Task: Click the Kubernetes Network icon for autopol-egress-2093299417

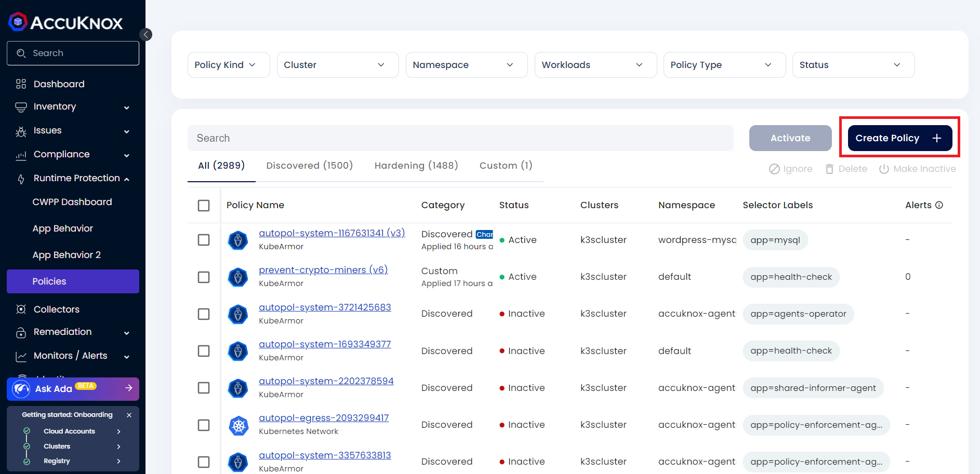Action: [x=238, y=425]
